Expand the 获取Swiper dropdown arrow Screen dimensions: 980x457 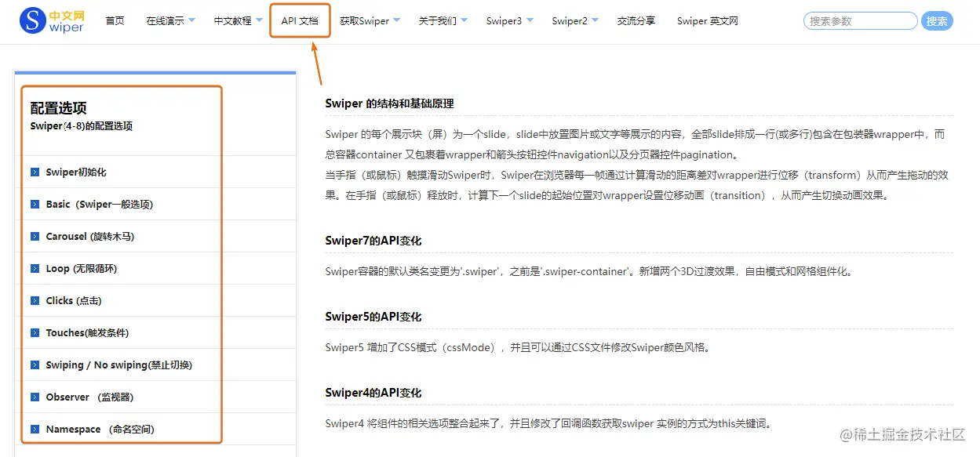coord(396,20)
